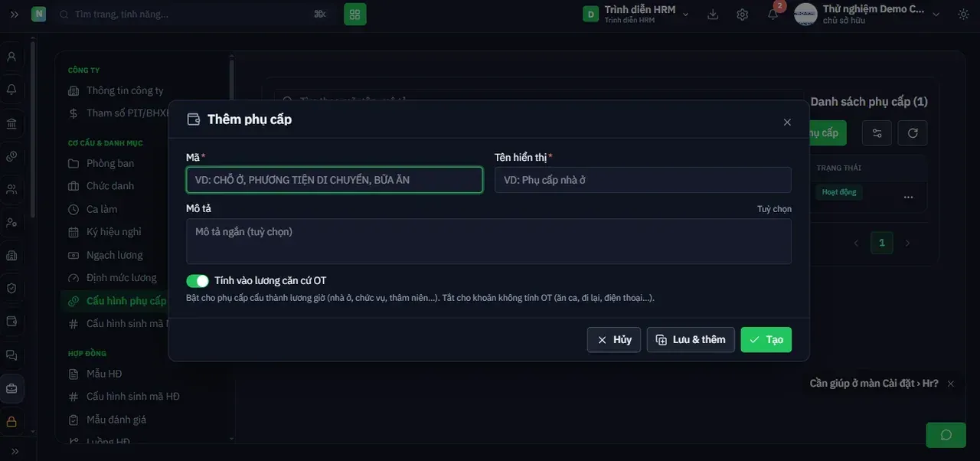Go to Phòng ban settings
The width and height of the screenshot is (980, 461).
point(110,163)
